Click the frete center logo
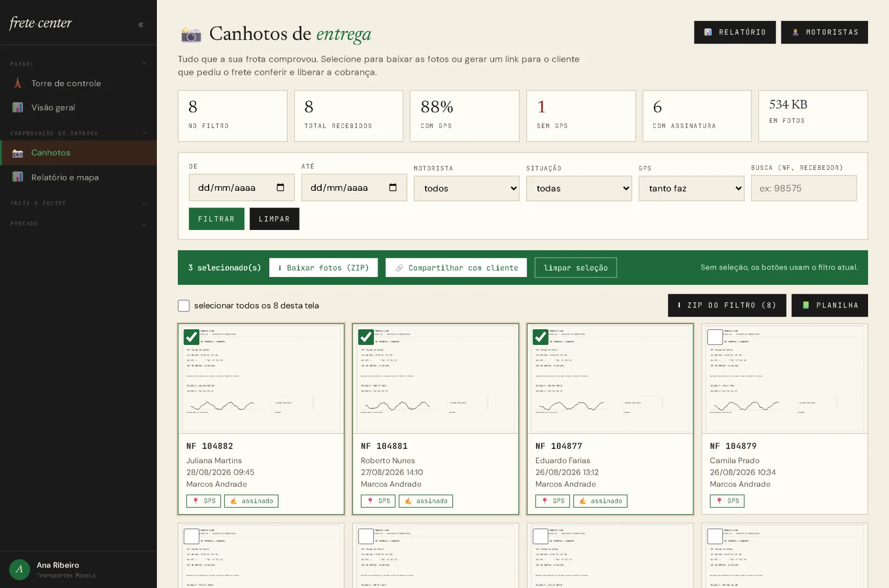The height and width of the screenshot is (588, 889). 40,23
